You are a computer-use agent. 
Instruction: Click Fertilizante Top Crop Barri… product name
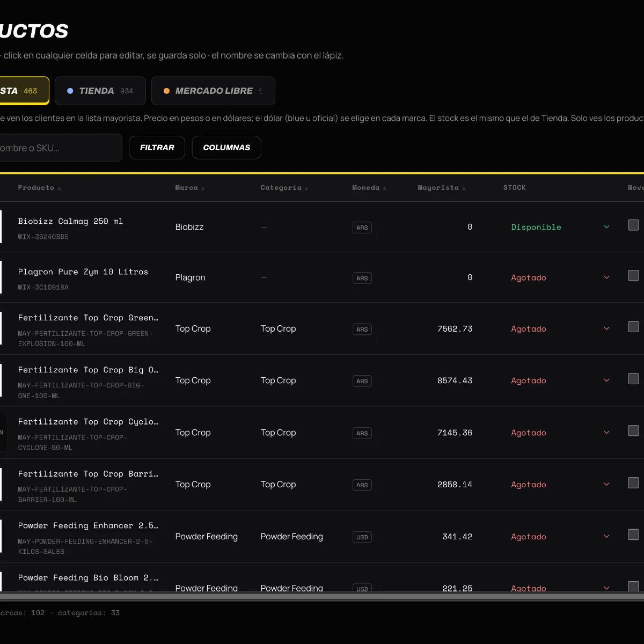88,474
